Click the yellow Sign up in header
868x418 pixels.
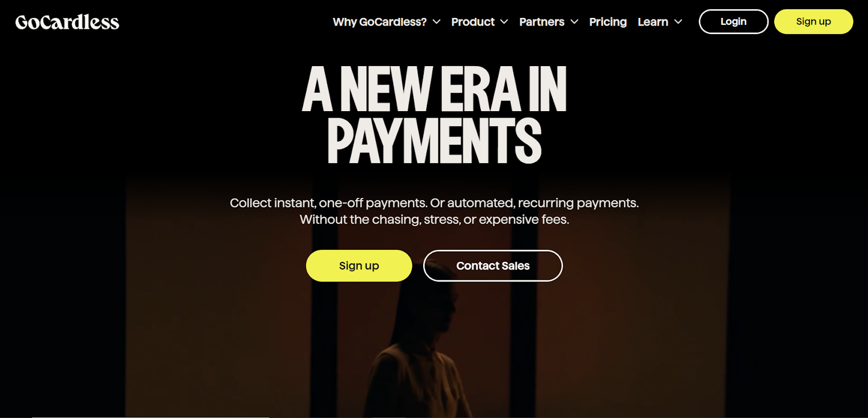pyautogui.click(x=814, y=22)
